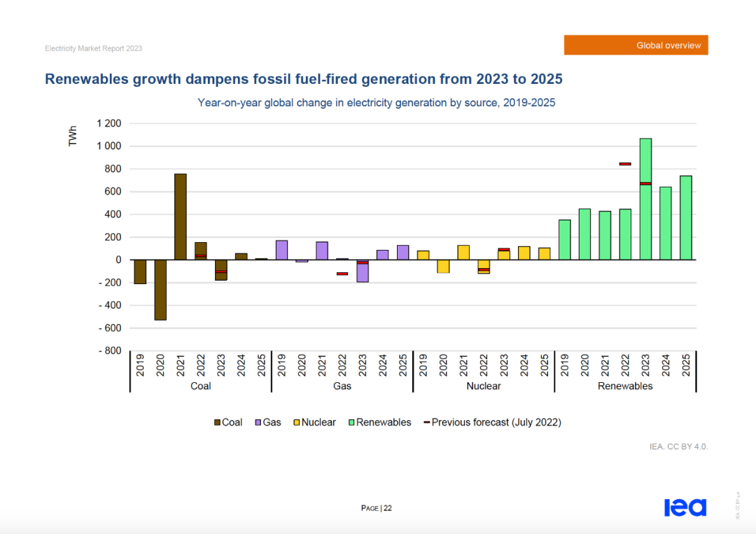Select the Nuclear legend color swatch
756x534 pixels.
pyautogui.click(x=297, y=423)
